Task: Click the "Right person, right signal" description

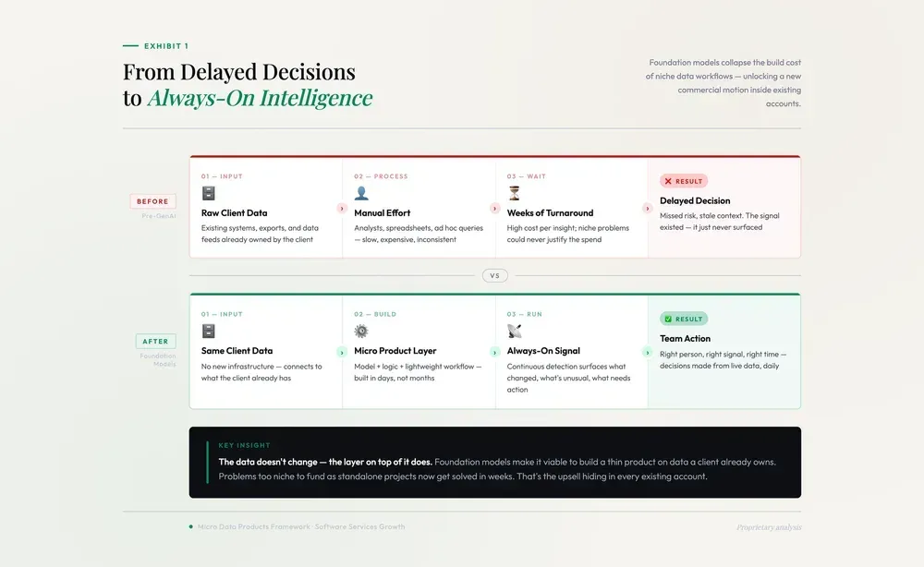Action: coord(723,360)
